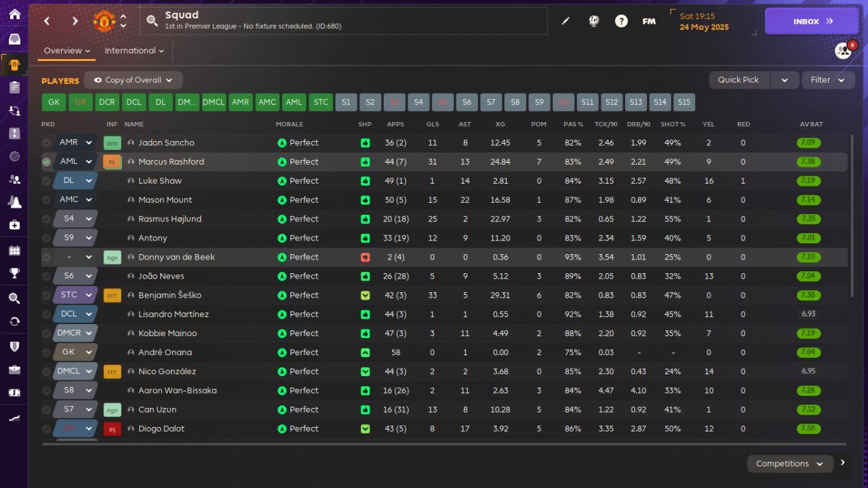
Task: Open the briefcase icon in sidebar
Action: pyautogui.click(x=14, y=369)
